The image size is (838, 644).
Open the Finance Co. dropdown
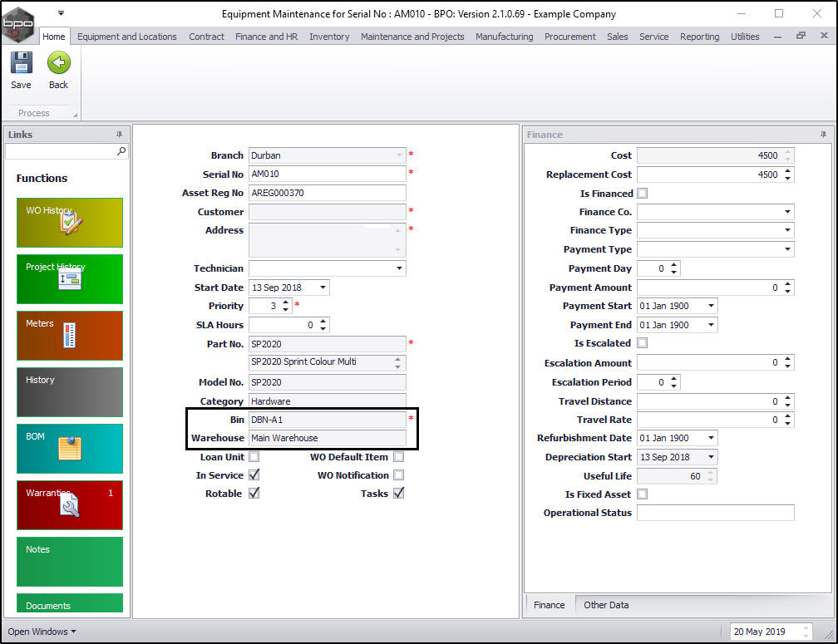[787, 212]
